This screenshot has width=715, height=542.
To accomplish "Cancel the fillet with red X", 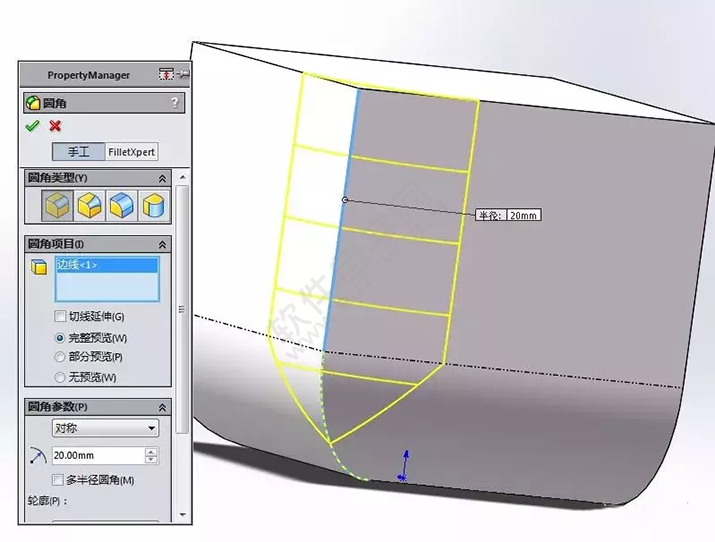I will coord(55,125).
